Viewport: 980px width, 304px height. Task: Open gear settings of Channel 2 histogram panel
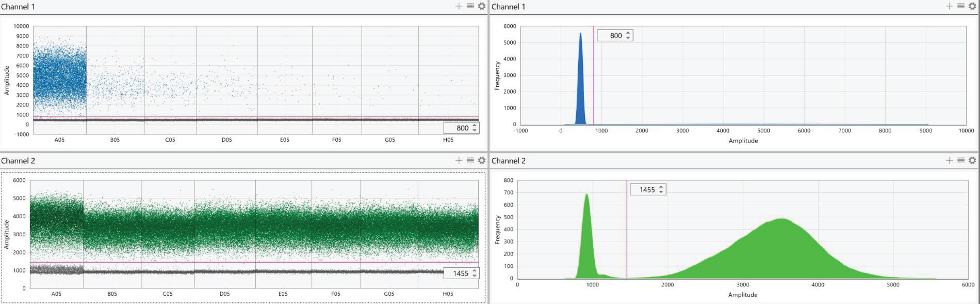click(972, 160)
